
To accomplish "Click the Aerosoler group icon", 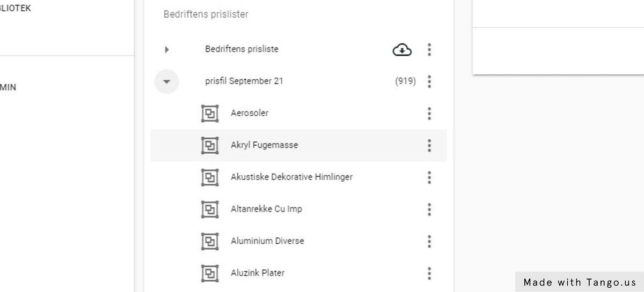I will click(210, 114).
